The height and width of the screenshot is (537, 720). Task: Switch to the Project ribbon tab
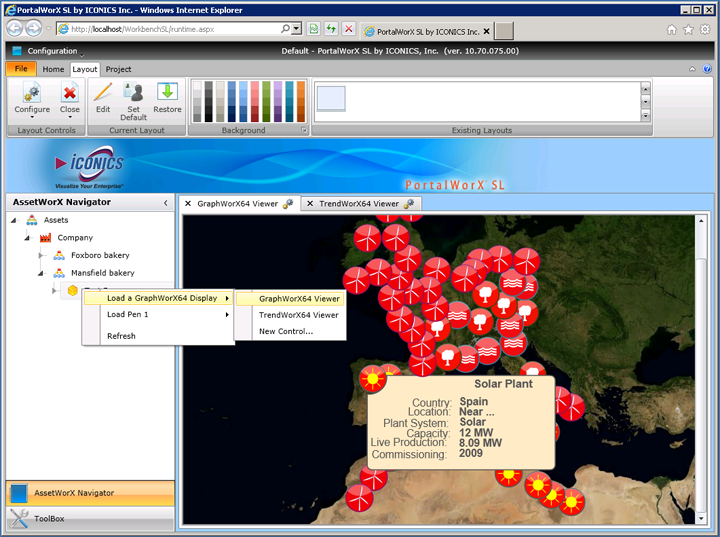[x=118, y=69]
